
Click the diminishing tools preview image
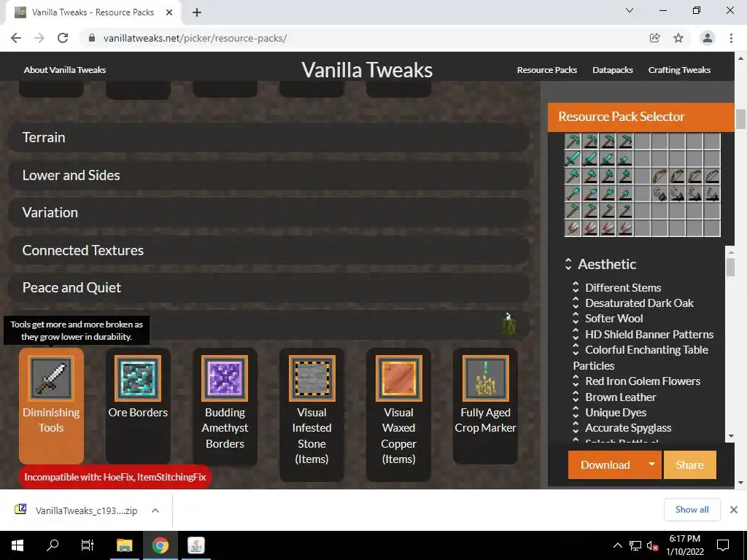pos(642,184)
